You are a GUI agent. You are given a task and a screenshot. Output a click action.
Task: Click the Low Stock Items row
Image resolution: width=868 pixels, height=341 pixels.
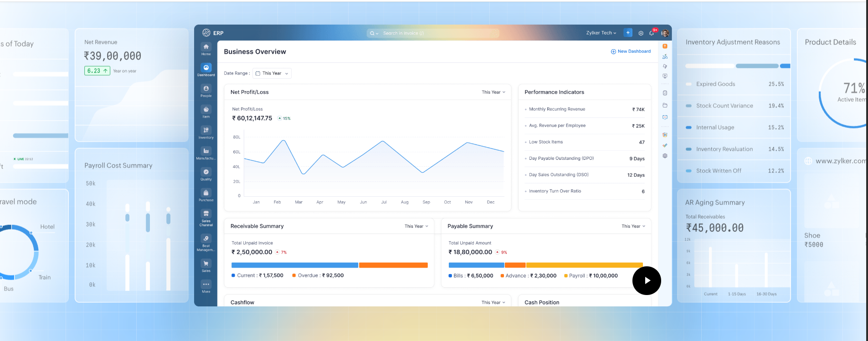pos(585,142)
